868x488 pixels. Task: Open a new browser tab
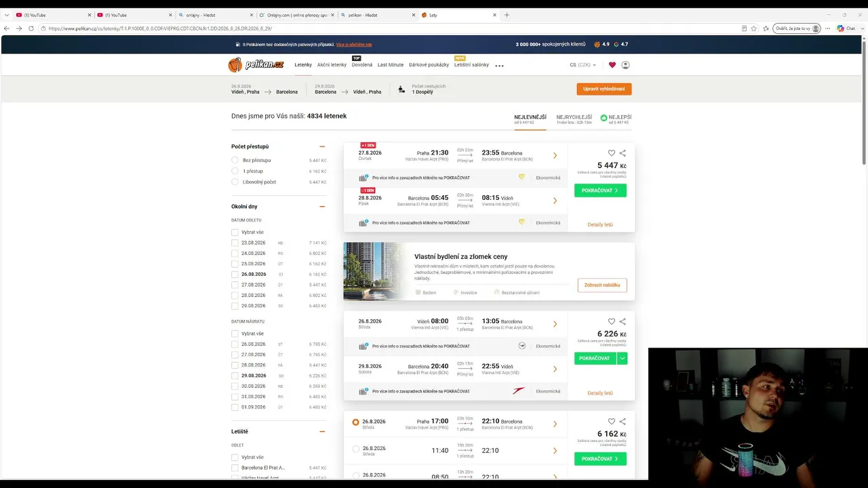click(507, 15)
